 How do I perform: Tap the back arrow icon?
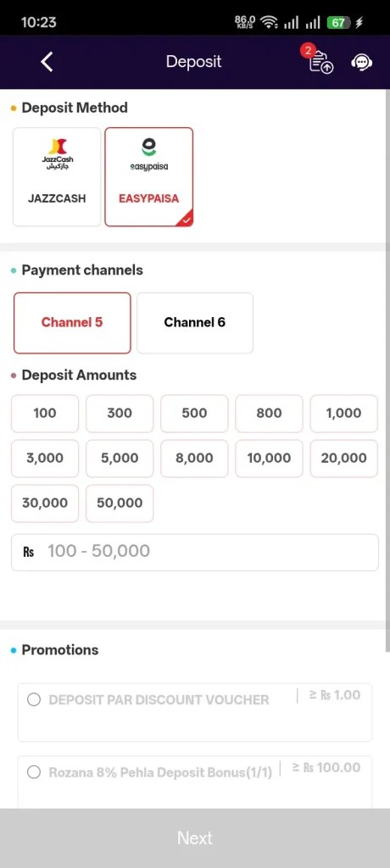(47, 62)
